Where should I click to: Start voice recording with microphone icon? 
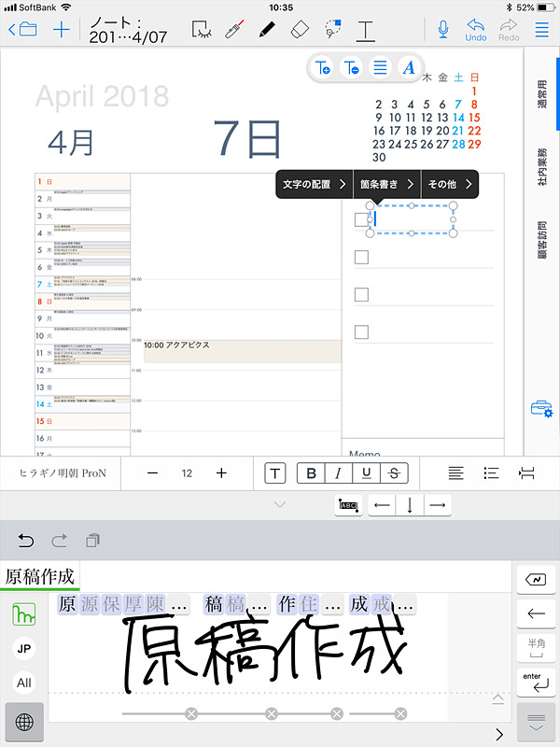click(x=442, y=30)
